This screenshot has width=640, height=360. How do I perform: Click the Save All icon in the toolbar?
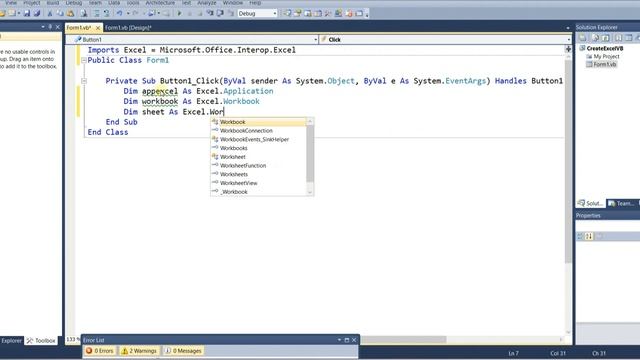pyautogui.click(x=37, y=13)
